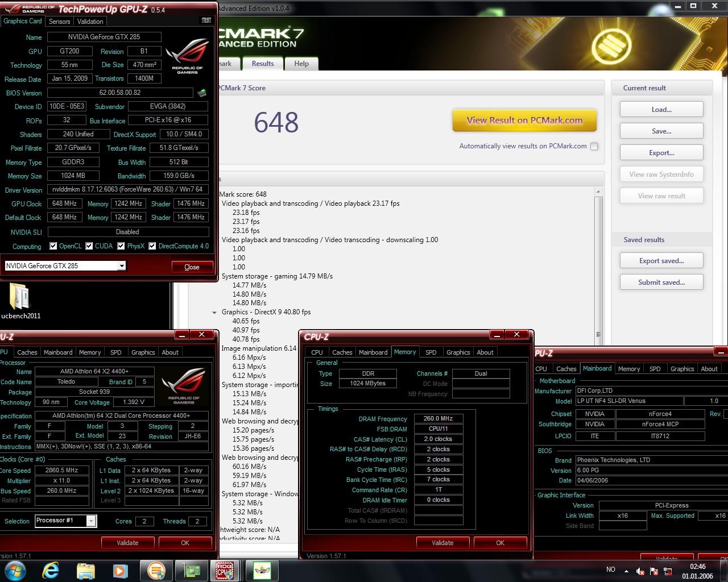Open the NVIDIA GeForce GTX 285 GPU dropdown

coord(65,265)
